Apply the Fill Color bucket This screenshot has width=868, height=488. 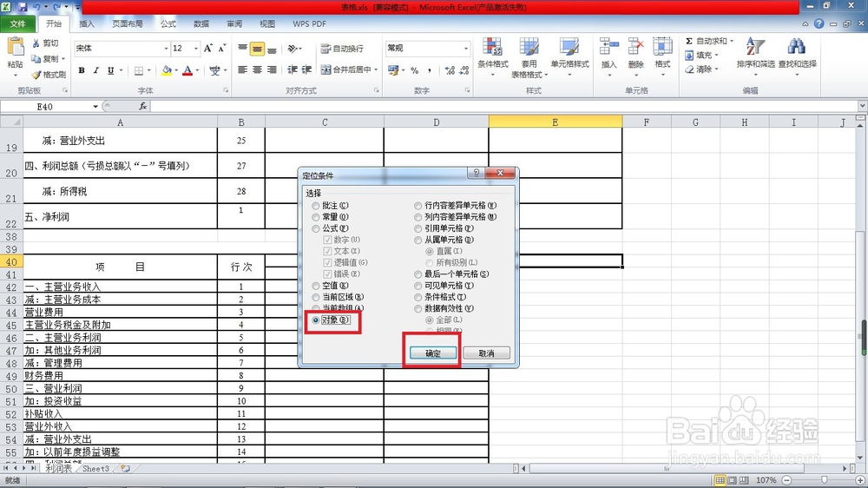[166, 70]
